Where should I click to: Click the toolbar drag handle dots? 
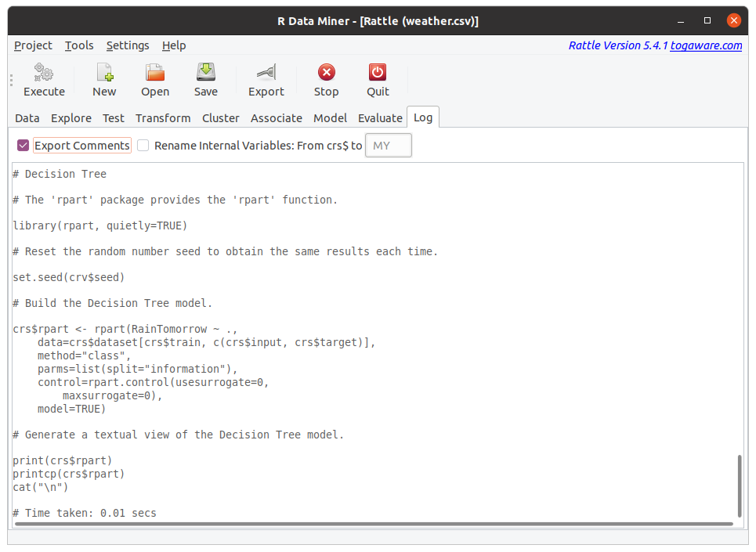point(11,80)
